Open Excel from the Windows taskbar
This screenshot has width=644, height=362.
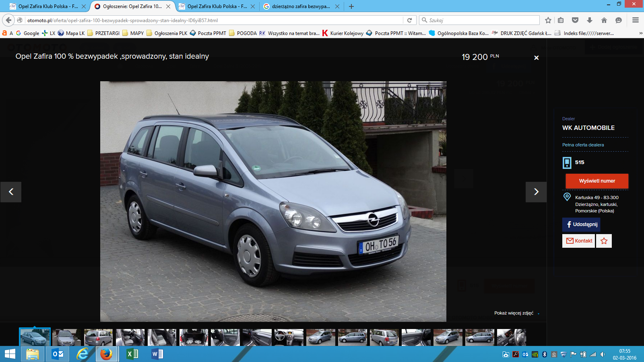pyautogui.click(x=132, y=354)
